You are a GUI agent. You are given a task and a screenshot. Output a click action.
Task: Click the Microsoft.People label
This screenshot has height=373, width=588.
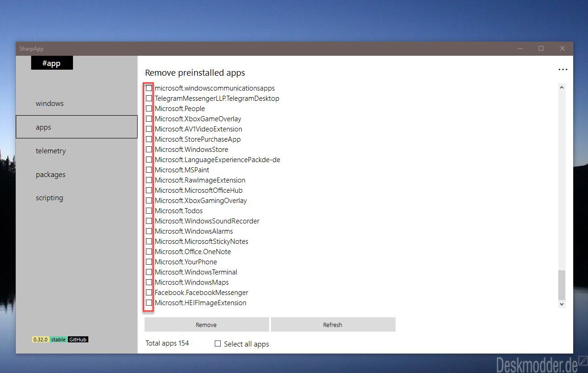pos(180,108)
